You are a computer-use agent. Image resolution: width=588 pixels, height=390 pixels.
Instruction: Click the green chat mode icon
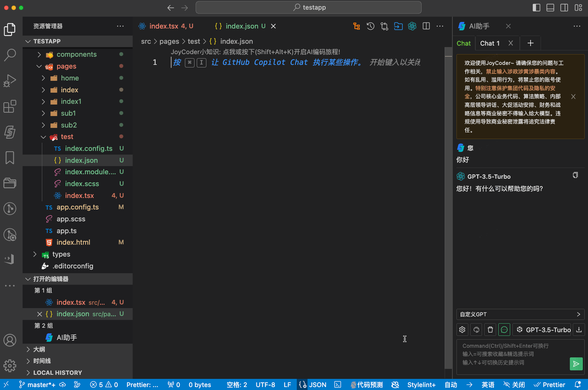coord(504,330)
